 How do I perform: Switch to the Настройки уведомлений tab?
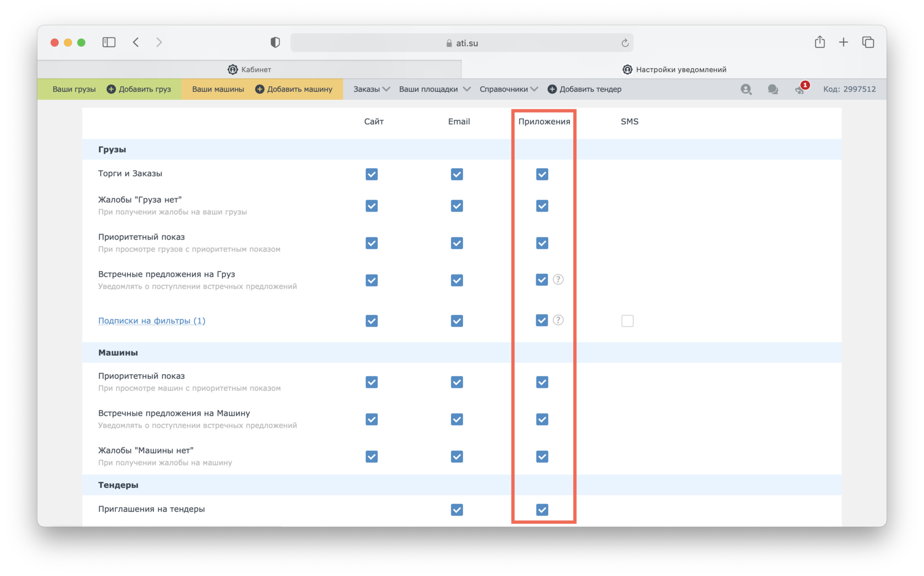pos(674,69)
